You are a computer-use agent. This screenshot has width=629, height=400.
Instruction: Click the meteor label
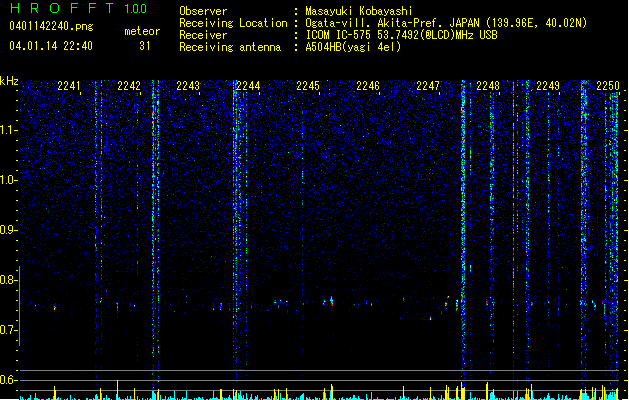(142, 31)
